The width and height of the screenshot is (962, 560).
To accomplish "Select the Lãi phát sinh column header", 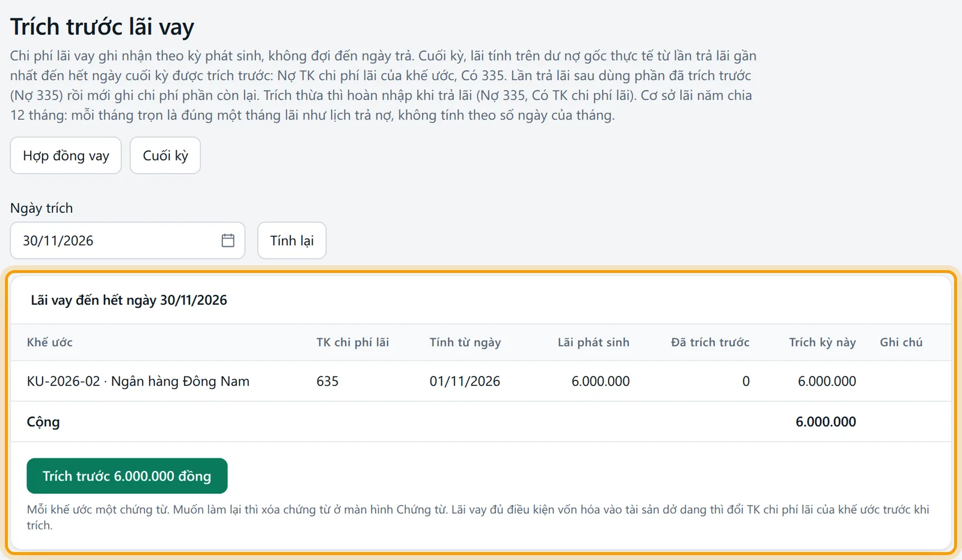I will tap(593, 342).
